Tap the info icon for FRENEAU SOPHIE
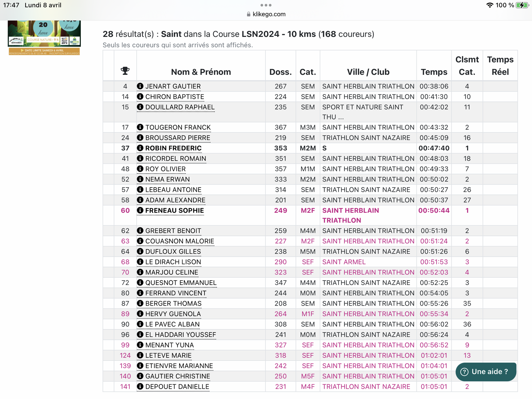532x399 pixels. (x=140, y=210)
